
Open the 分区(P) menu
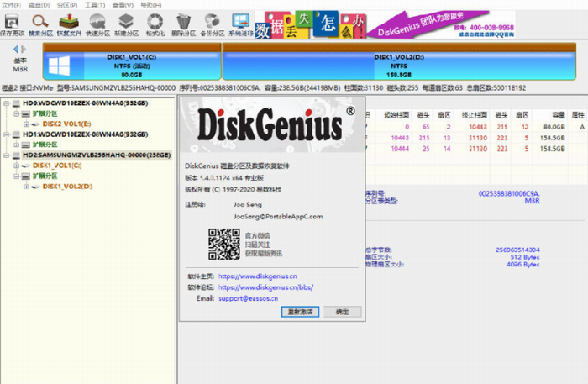click(67, 5)
